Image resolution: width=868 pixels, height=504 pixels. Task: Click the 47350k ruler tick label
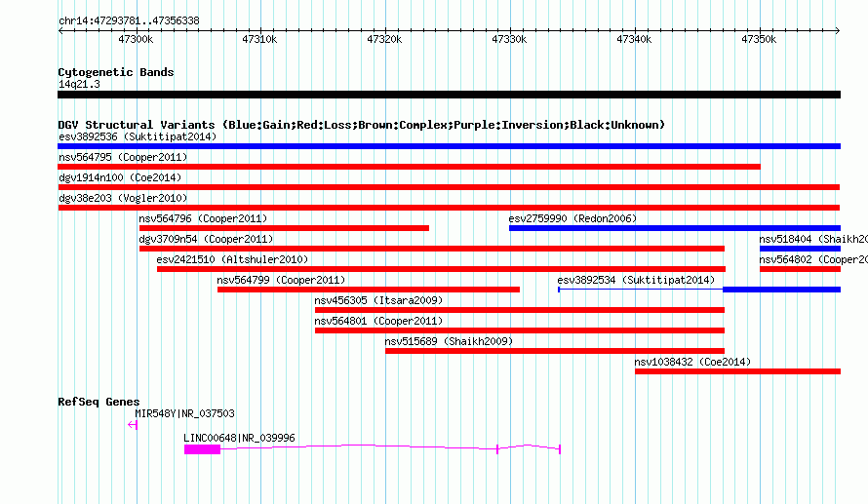click(759, 39)
